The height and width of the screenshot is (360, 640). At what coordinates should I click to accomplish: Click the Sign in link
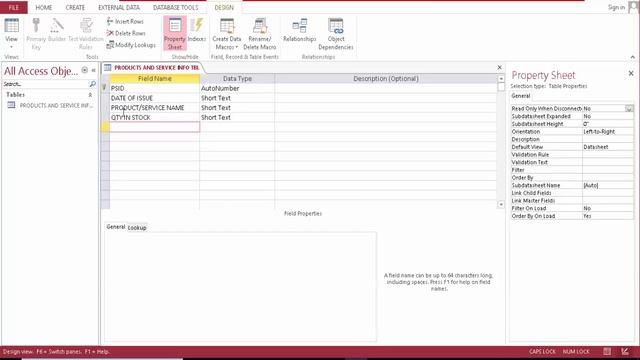[x=616, y=7]
